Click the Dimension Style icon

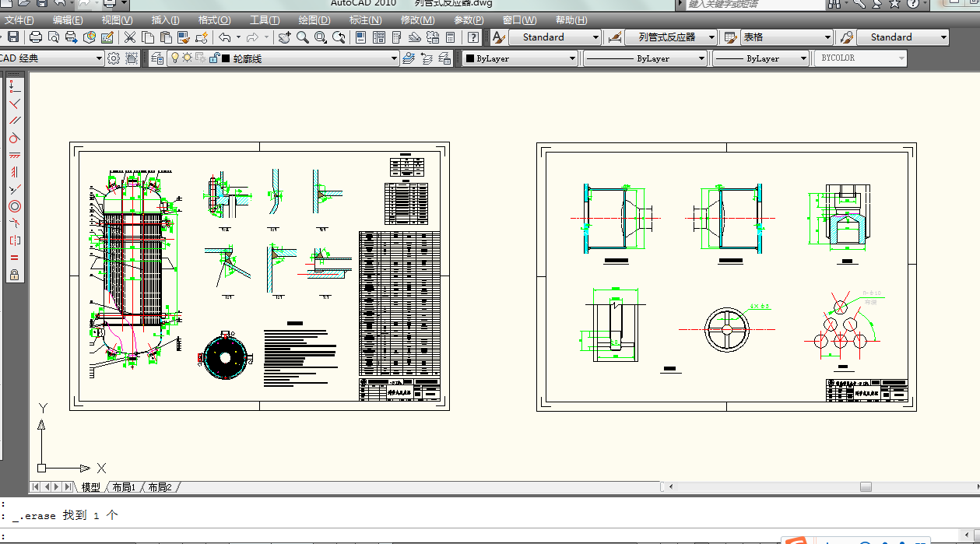pyautogui.click(x=614, y=37)
